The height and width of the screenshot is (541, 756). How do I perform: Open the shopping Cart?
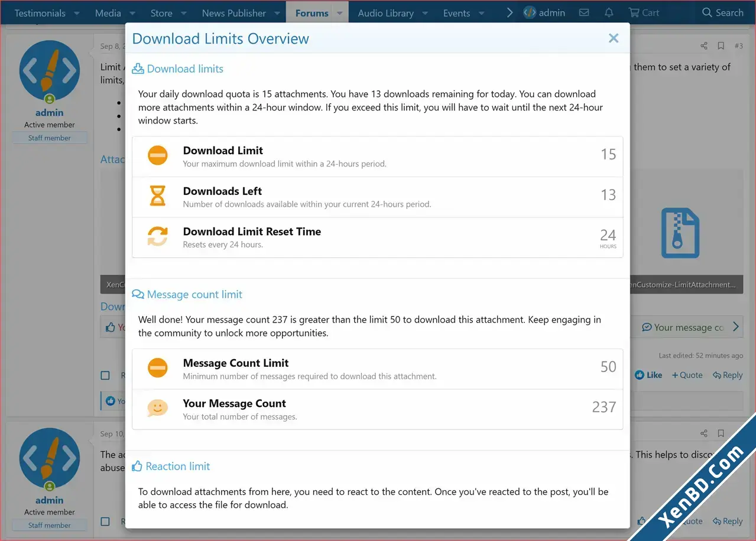coord(644,12)
